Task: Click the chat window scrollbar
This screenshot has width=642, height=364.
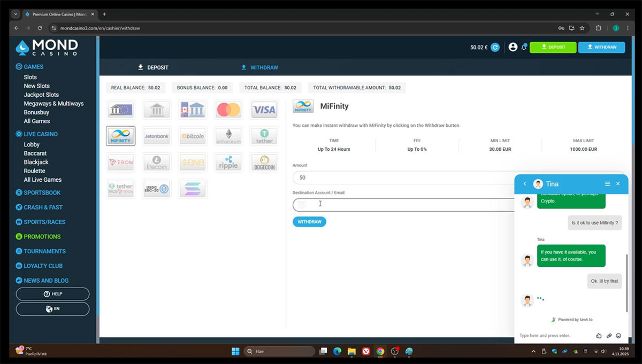Action: [x=626, y=283]
